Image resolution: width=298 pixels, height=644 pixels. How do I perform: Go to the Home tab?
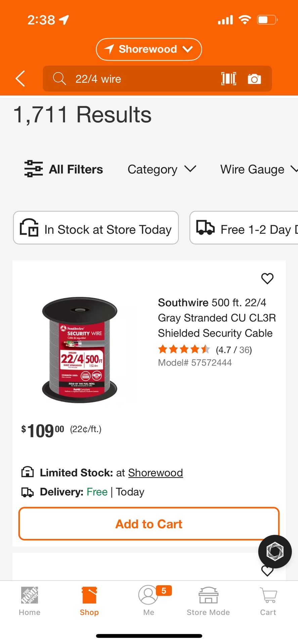pos(30,601)
